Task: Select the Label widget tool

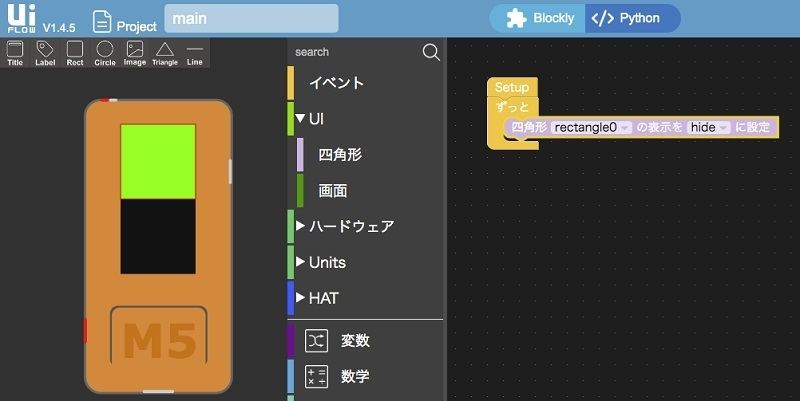Action: tap(45, 53)
